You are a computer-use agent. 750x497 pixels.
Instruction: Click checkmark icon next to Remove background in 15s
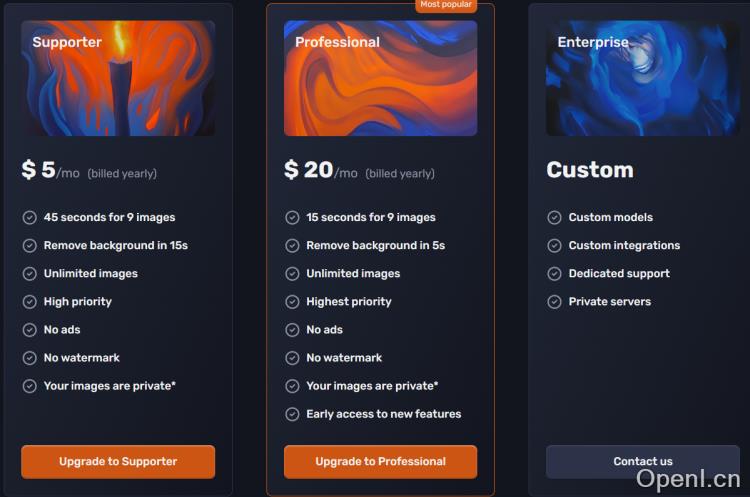tap(30, 245)
